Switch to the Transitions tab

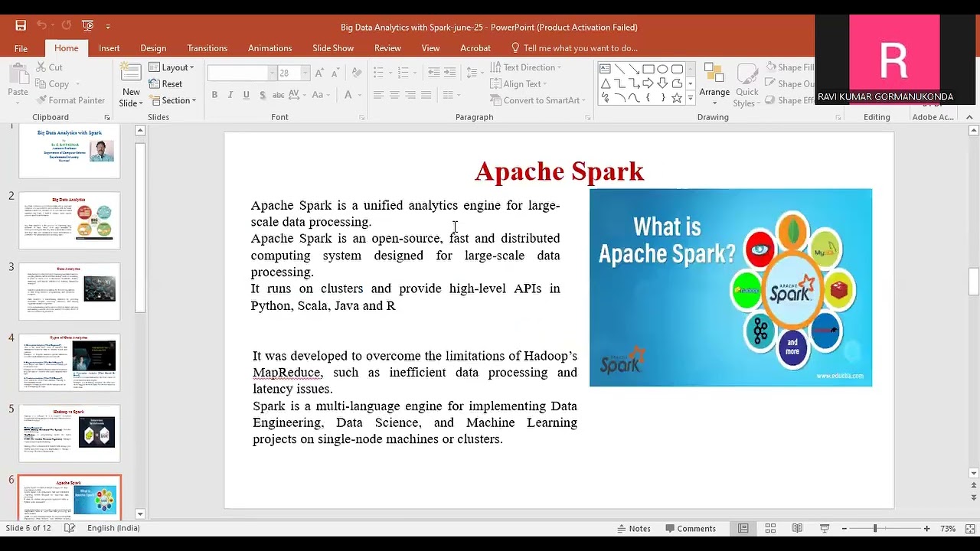[207, 48]
